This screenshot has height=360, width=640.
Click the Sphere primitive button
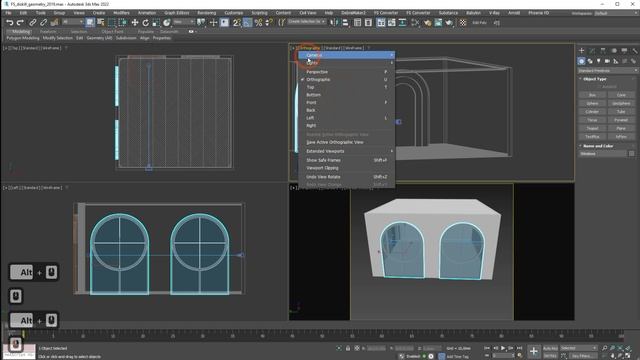point(592,103)
